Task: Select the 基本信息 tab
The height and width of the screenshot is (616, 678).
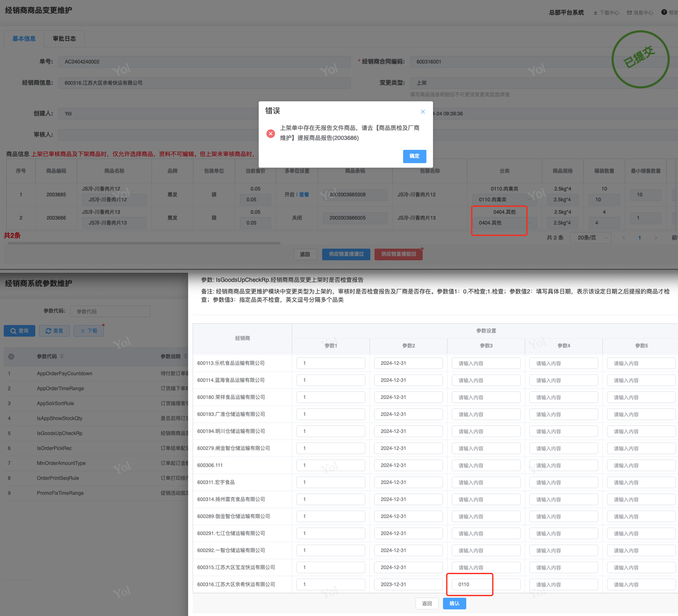Action: 24,39
